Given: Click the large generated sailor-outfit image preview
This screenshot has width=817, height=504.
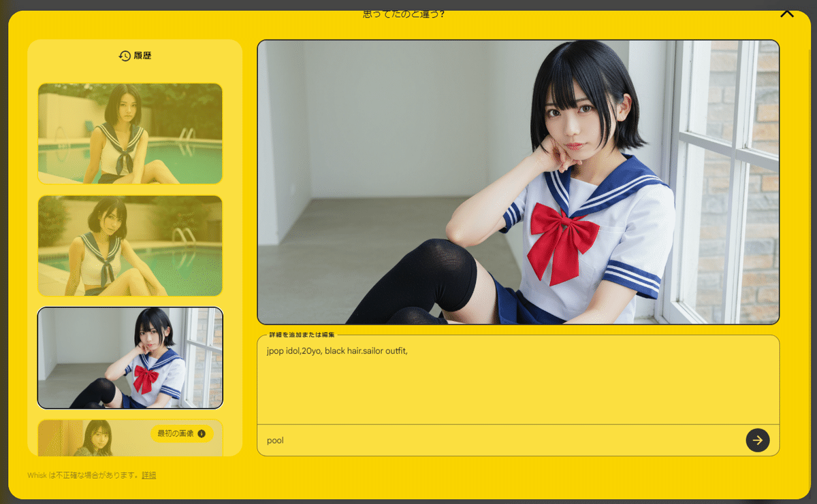Looking at the screenshot, I should (517, 182).
